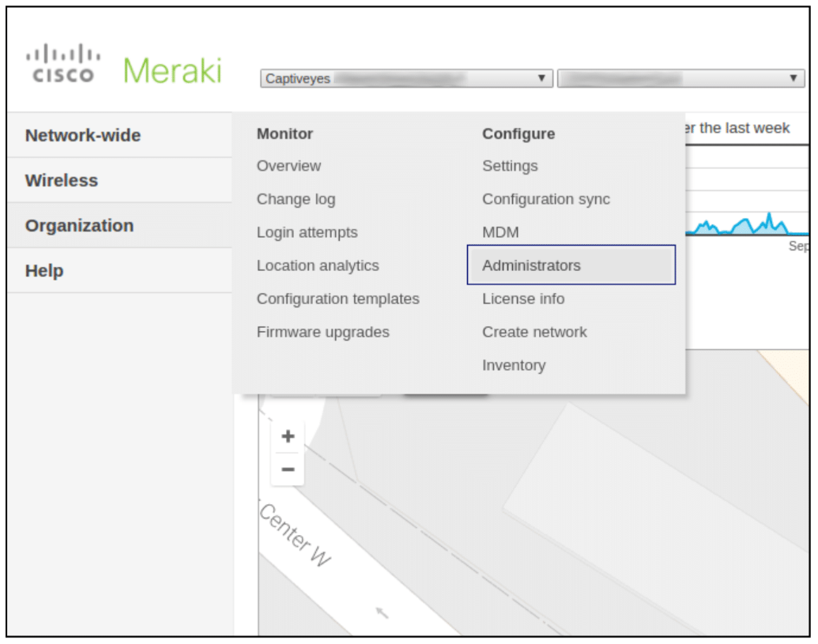Manage Configuration templates
Viewport: 818px width, 644px height.
click(x=338, y=299)
